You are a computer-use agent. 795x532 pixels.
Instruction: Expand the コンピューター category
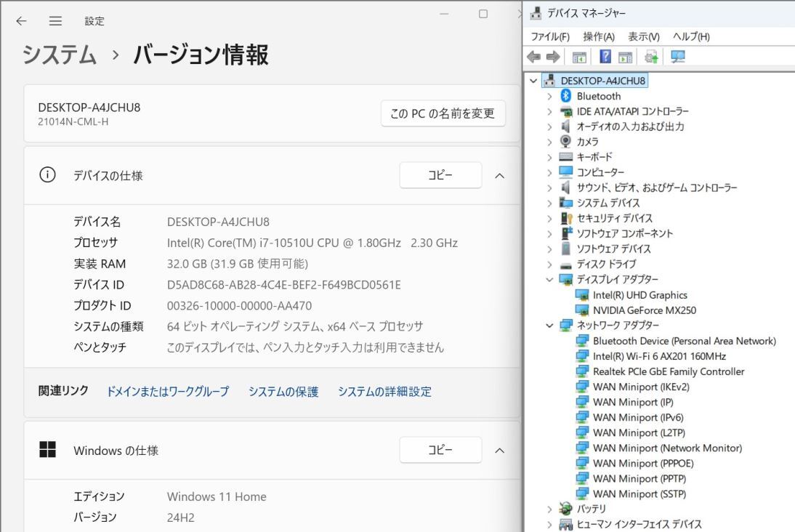point(549,172)
